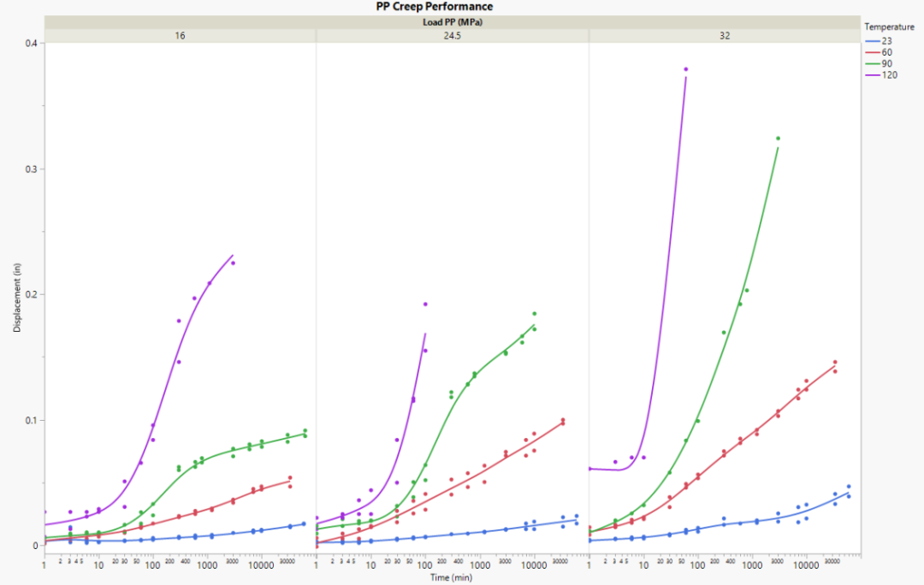Select the "24.5" load panel header
Image resolution: width=924 pixels, height=585 pixels.
(x=453, y=36)
